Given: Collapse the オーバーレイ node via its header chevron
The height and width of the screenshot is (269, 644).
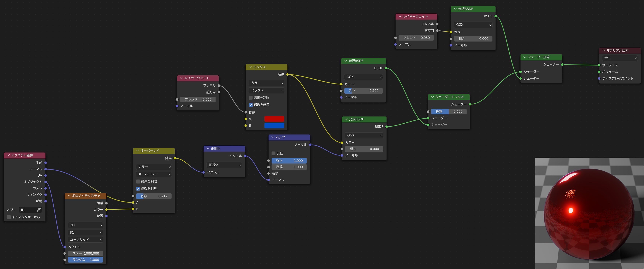Looking at the screenshot, I should tap(137, 151).
